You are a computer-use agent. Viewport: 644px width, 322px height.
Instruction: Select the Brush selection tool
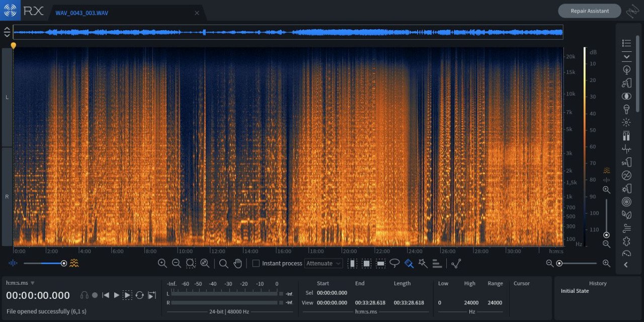click(409, 263)
